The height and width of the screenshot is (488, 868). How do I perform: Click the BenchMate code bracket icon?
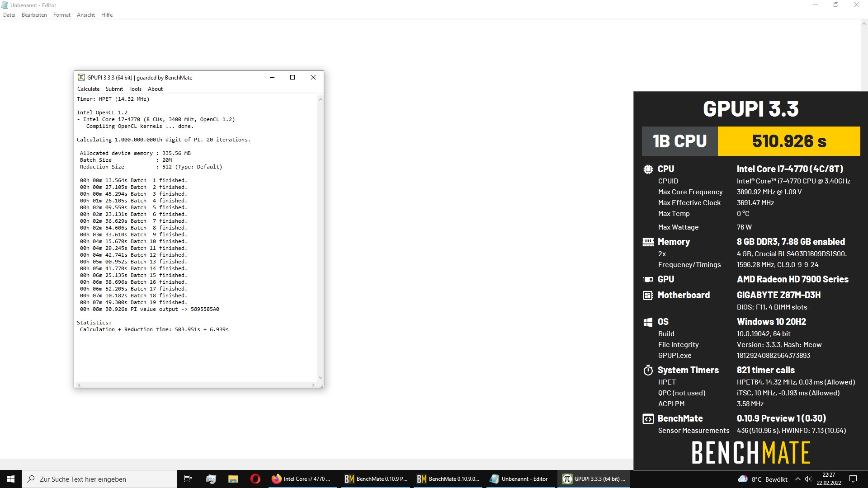(648, 419)
